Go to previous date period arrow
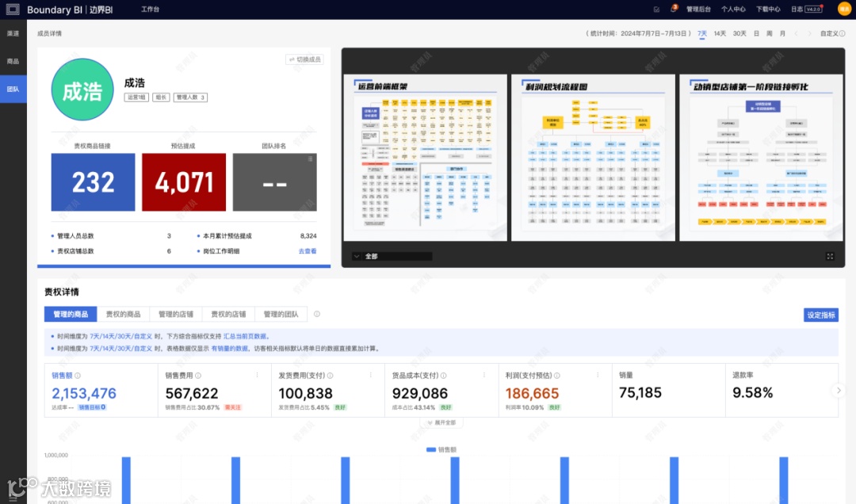The width and height of the screenshot is (856, 504). point(796,33)
